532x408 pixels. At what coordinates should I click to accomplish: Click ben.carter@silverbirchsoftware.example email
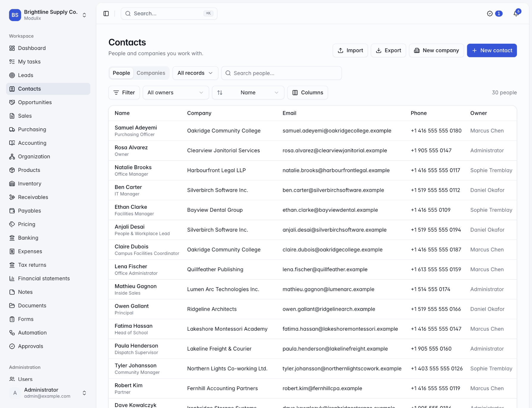(333, 190)
